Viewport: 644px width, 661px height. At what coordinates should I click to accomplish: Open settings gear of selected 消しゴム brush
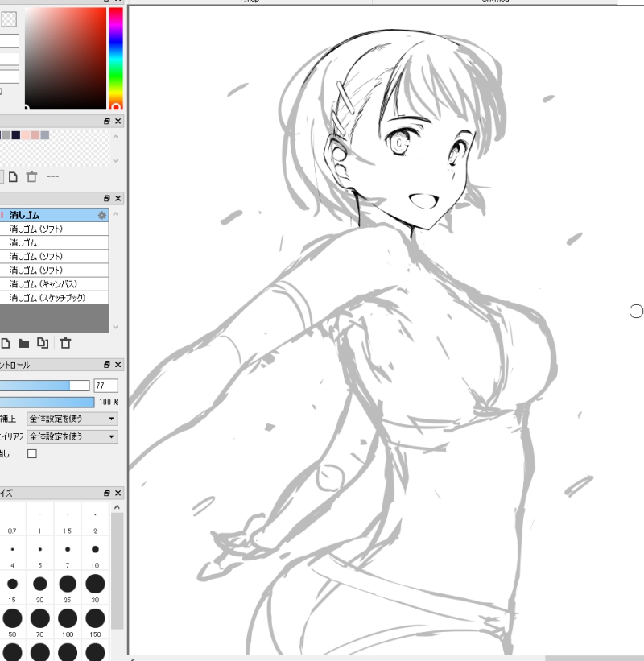(102, 216)
